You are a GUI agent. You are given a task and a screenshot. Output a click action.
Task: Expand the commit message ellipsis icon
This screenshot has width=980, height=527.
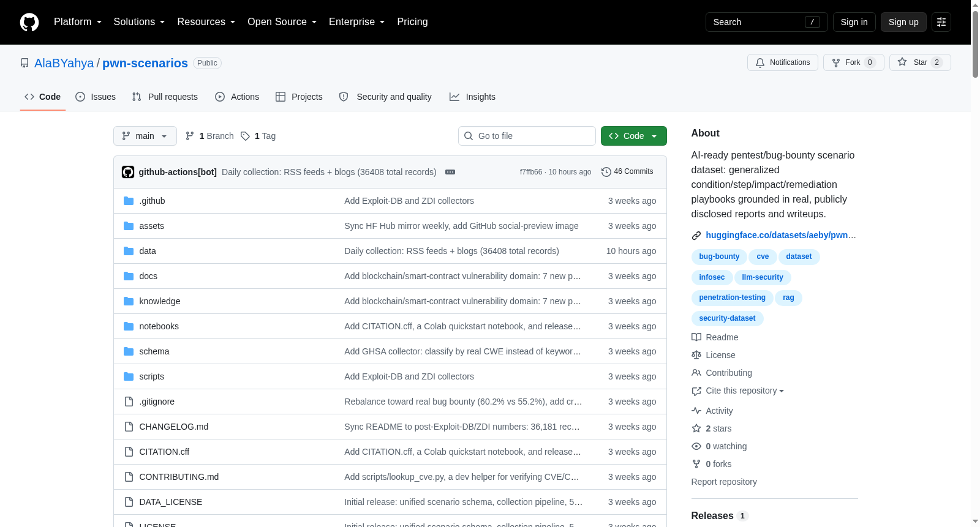450,172
